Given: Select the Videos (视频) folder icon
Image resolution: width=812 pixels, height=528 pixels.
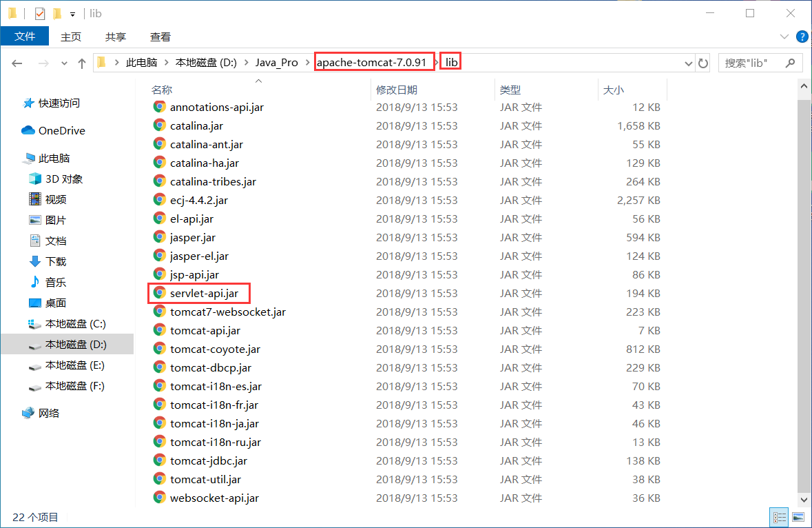Looking at the screenshot, I should coord(34,199).
